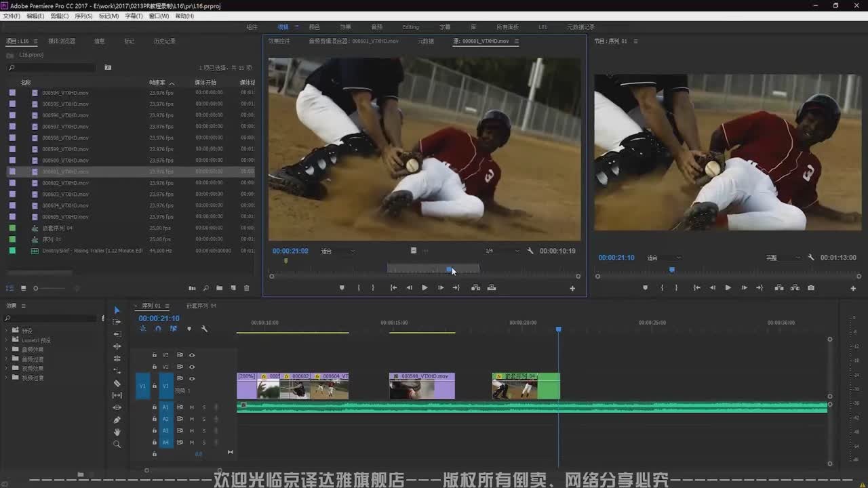Toggle sync lock on track A4
The image size is (868, 488).
coord(180,442)
